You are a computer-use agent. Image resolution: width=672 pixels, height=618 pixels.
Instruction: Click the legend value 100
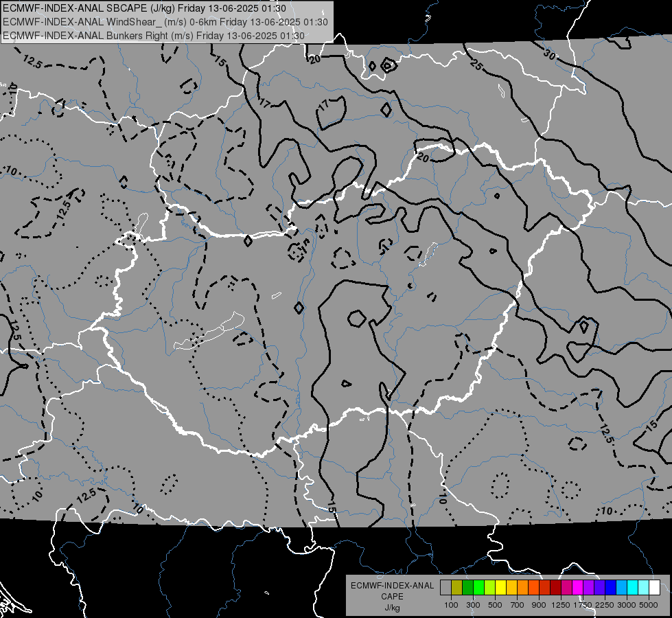451,605
